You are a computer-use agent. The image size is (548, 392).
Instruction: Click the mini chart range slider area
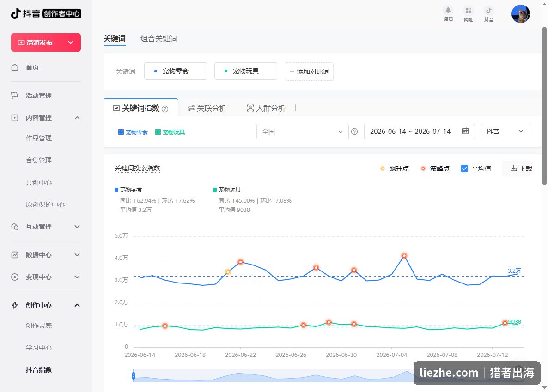click(x=329, y=376)
